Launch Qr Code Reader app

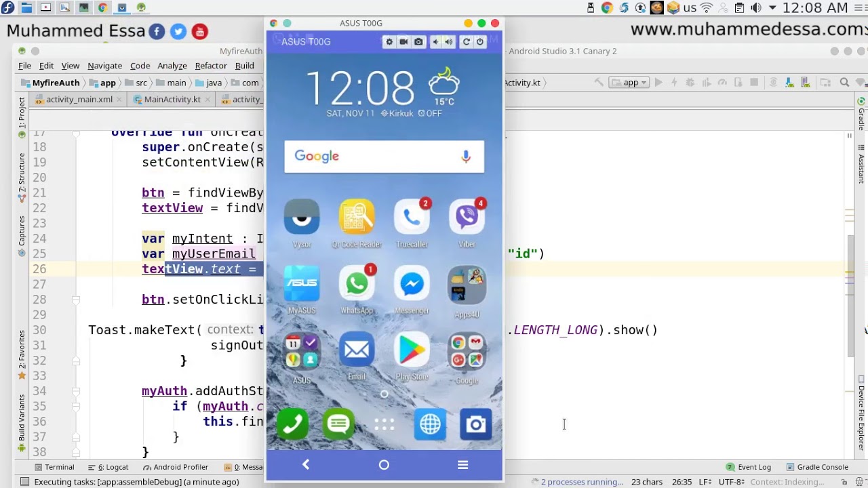pos(357,217)
